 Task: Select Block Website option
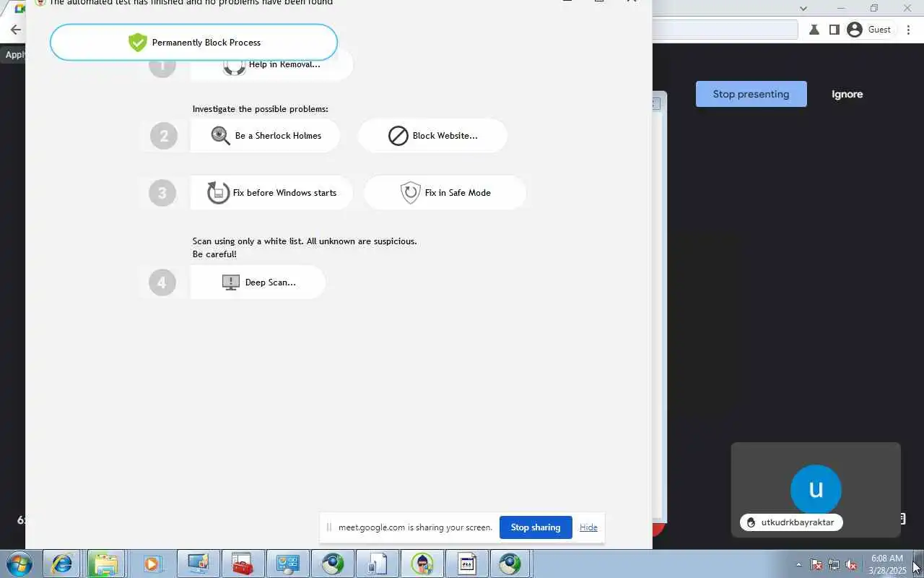(x=432, y=135)
